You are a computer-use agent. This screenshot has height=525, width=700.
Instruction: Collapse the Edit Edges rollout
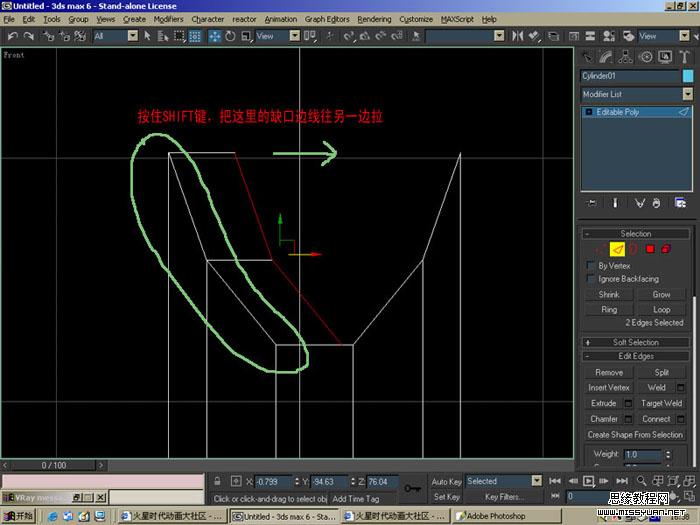tap(636, 356)
